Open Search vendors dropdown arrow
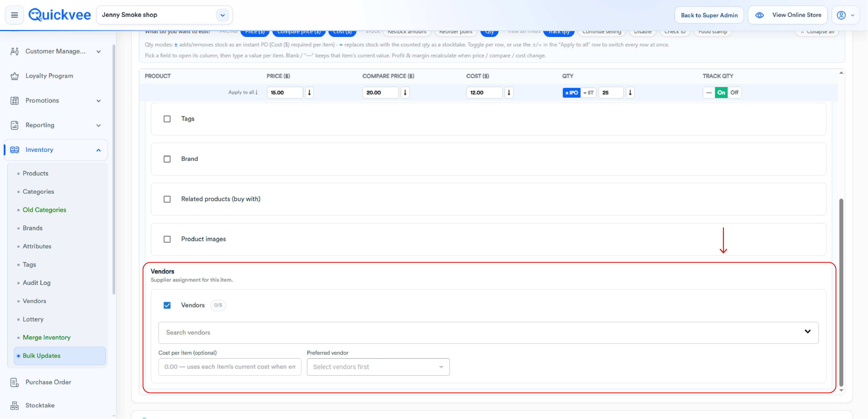The width and height of the screenshot is (868, 419). (x=808, y=332)
